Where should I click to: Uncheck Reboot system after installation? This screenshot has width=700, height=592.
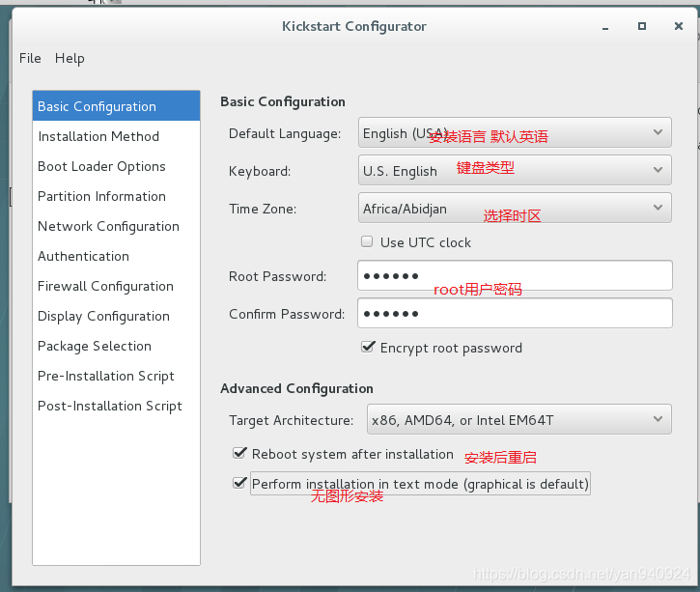[239, 453]
